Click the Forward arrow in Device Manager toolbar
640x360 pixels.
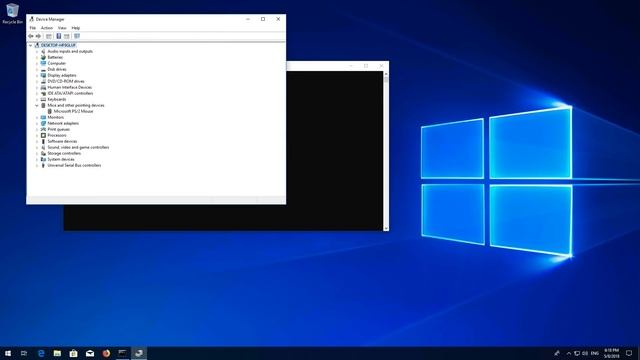(38, 36)
